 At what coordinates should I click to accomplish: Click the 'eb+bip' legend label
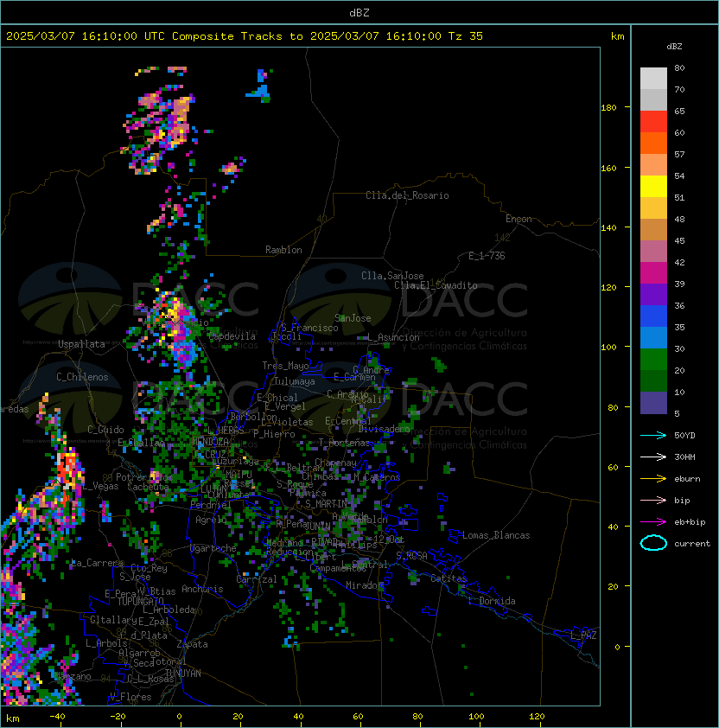click(690, 522)
